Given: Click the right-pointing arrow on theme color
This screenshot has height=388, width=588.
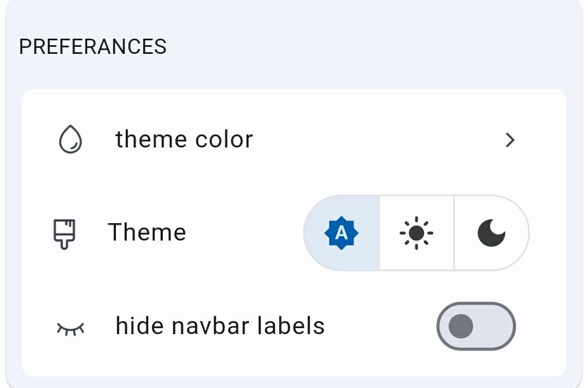Looking at the screenshot, I should (510, 140).
